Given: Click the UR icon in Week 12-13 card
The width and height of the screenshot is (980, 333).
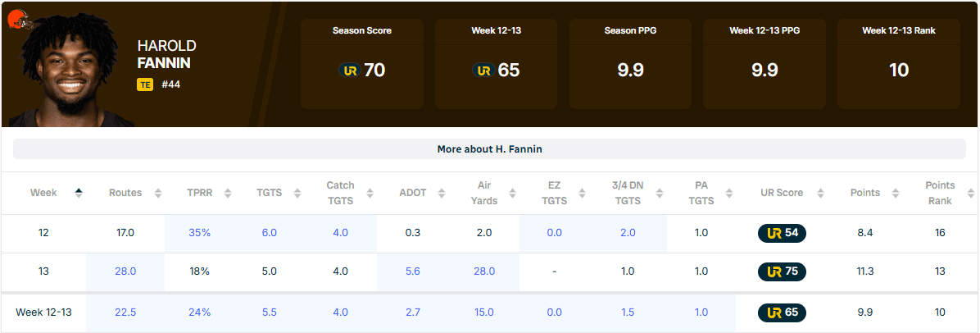Looking at the screenshot, I should pyautogui.click(x=483, y=71).
